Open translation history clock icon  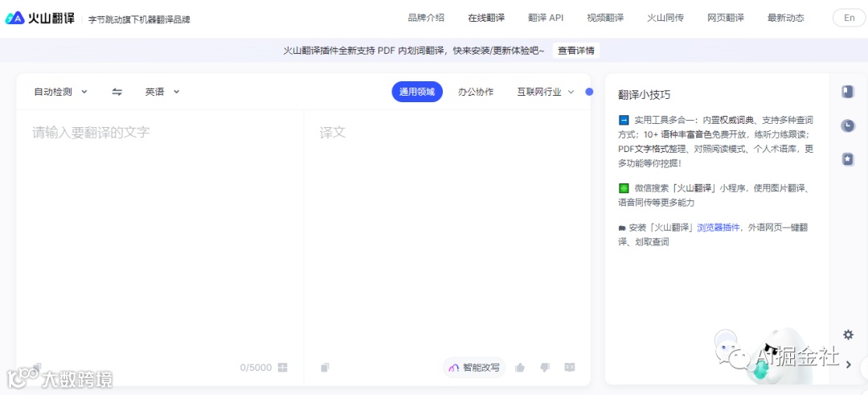[848, 125]
